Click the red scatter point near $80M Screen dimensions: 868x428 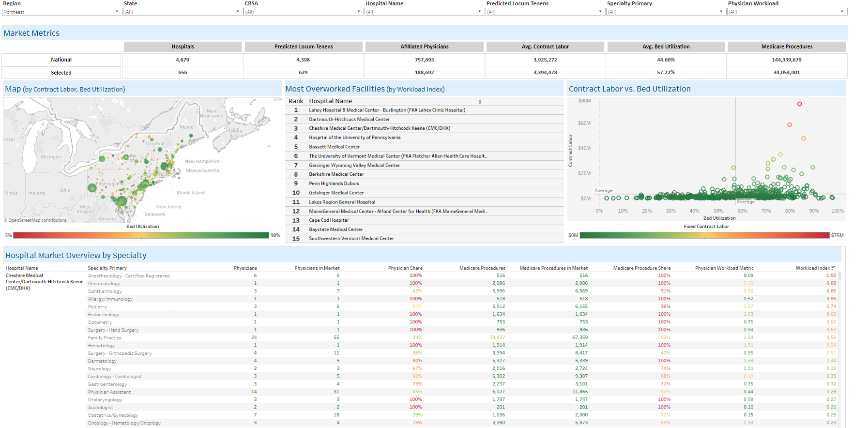[800, 104]
